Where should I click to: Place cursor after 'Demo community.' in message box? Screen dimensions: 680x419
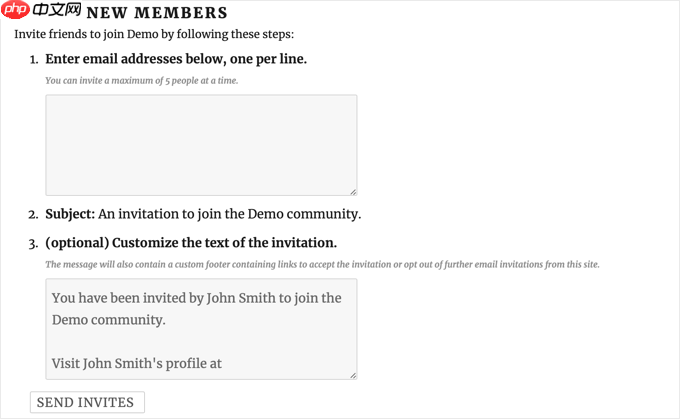coord(166,320)
